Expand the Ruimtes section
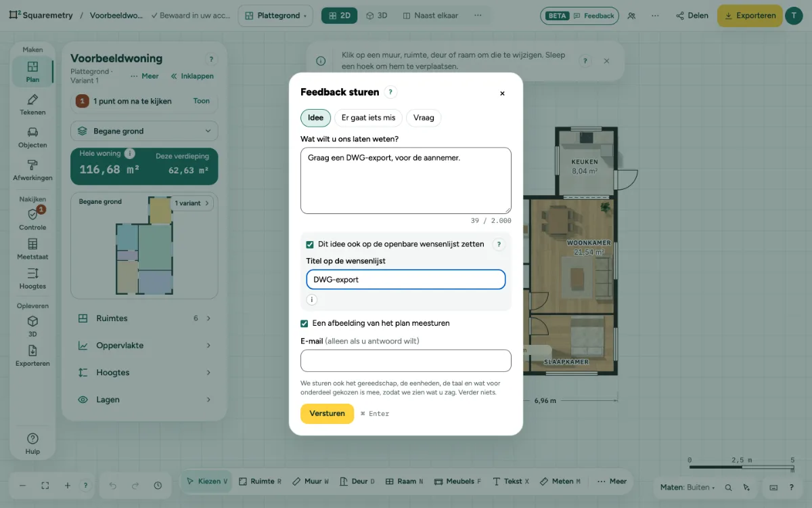Image resolution: width=812 pixels, height=508 pixels. tap(144, 318)
